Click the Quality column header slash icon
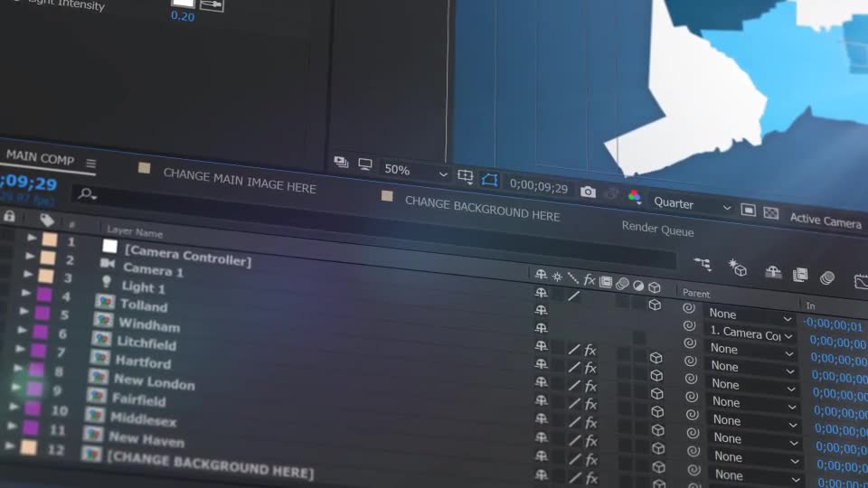The width and height of the screenshot is (868, 488). [x=573, y=278]
